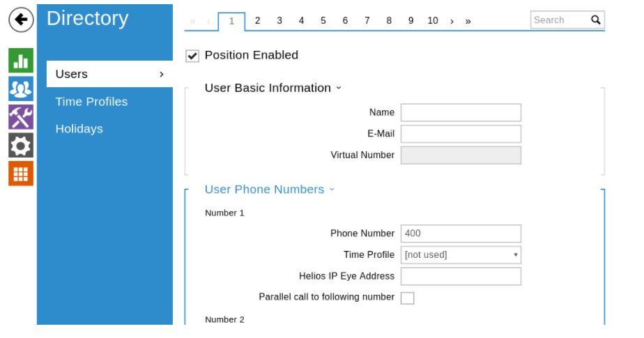This screenshot has height=338, width=644.
Task: Enable Parallel call to following number
Action: pos(407,298)
